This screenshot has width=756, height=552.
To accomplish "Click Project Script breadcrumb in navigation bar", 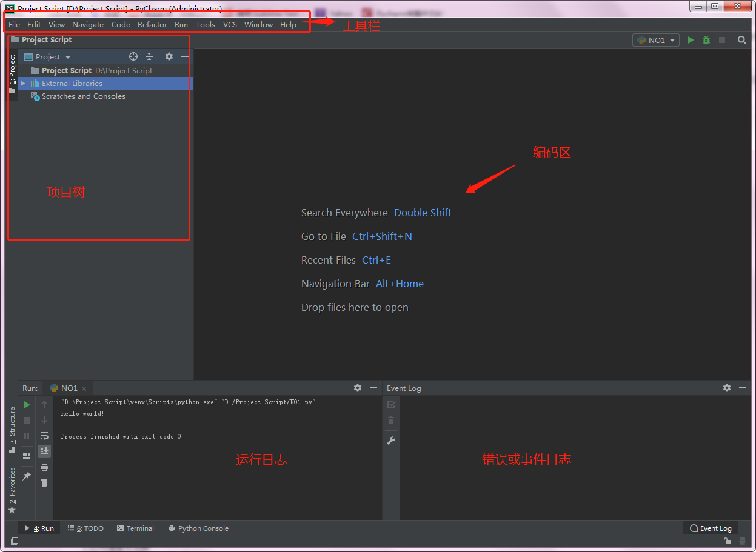I will [x=41, y=39].
